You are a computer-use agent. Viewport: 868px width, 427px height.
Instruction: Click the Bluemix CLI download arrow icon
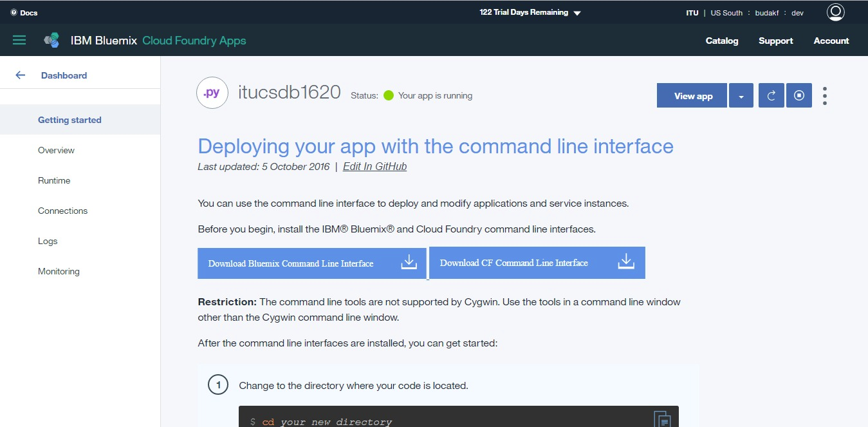coord(409,262)
